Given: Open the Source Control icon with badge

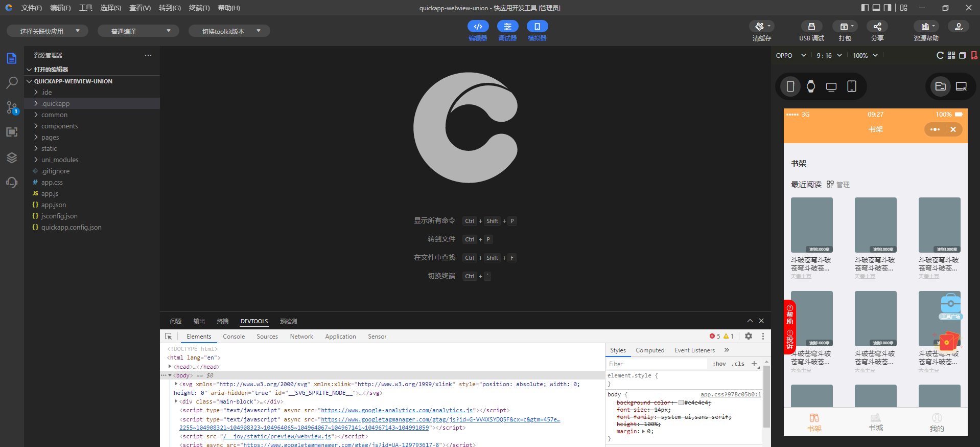Looking at the screenshot, I should (12, 107).
